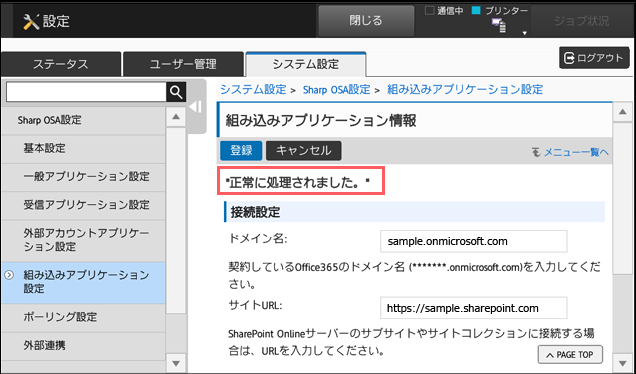Image resolution: width=636 pixels, height=374 pixels.
Task: Click the wrench settings icon
Action: pyautogui.click(x=31, y=21)
